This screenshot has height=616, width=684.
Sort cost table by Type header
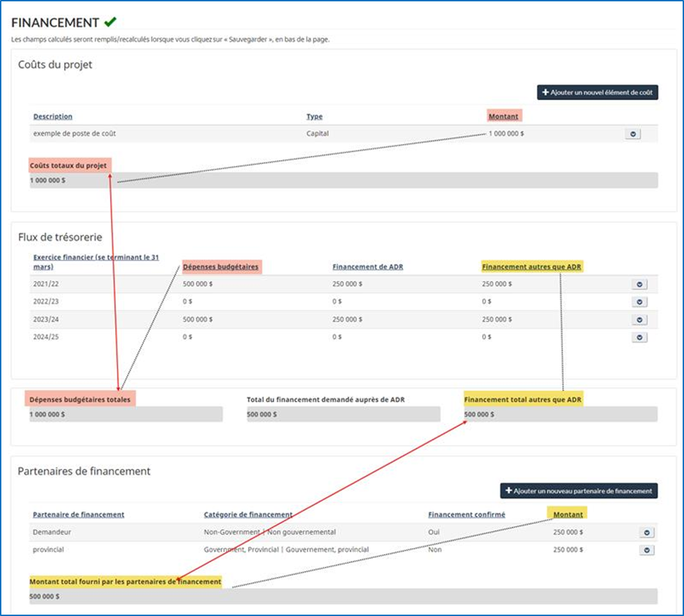(314, 116)
